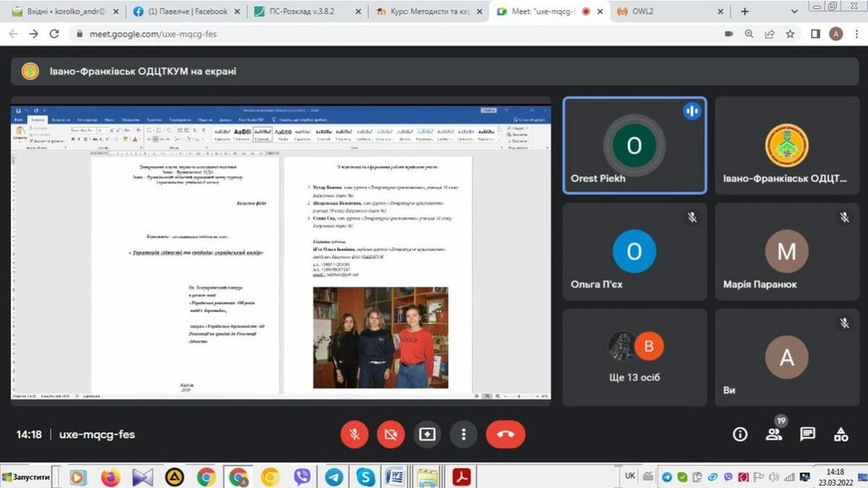The width and height of the screenshot is (868, 488).
Task: Reload the page
Action: coord(55,34)
